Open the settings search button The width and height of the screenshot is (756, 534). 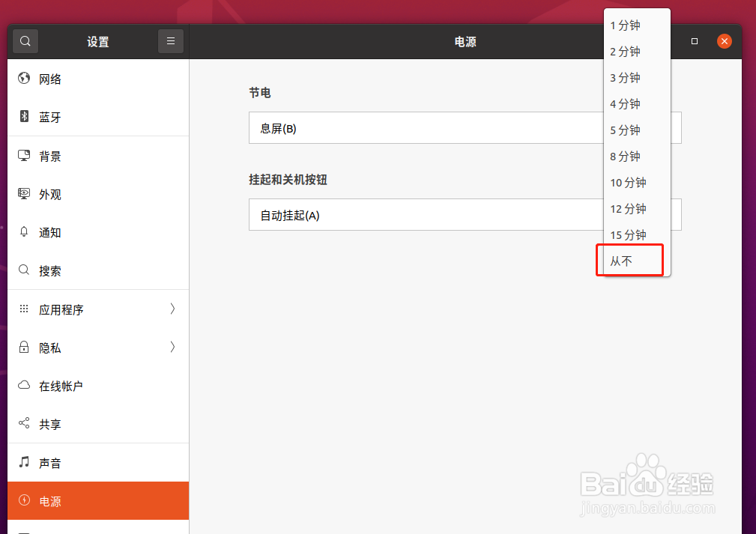[x=25, y=41]
